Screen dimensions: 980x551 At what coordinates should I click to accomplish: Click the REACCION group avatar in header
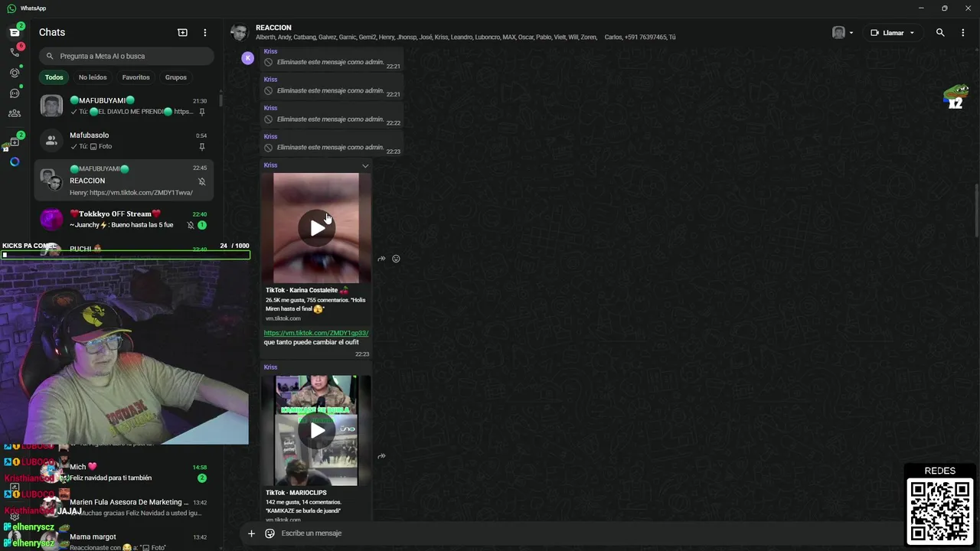240,32
